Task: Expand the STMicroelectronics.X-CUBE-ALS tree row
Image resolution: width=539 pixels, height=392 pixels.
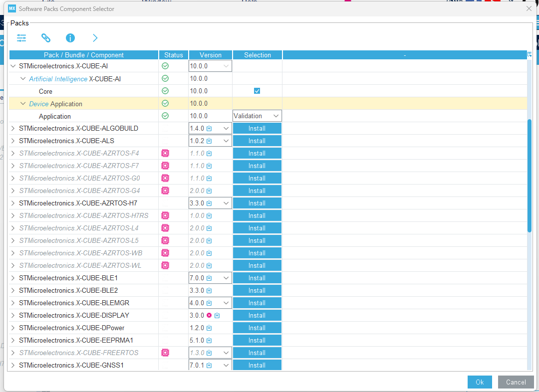Action: [12, 141]
